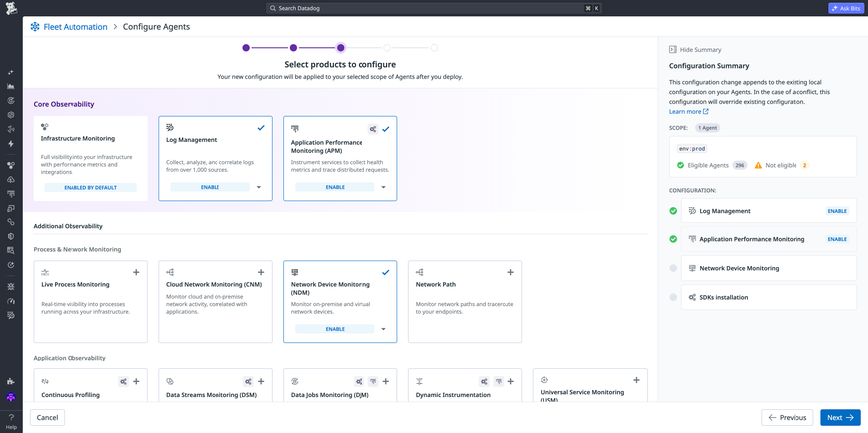
Task: Click the SDK gears icon on Data Streams Monitoring
Action: (248, 381)
